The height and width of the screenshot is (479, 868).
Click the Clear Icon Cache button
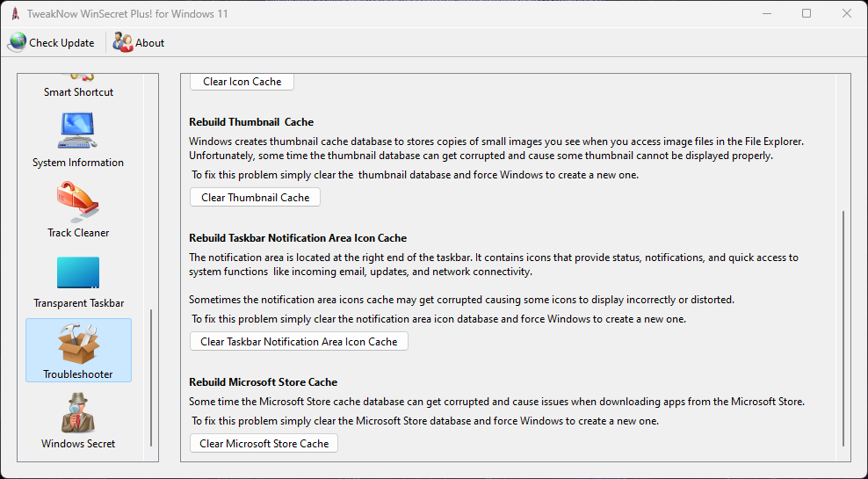242,82
